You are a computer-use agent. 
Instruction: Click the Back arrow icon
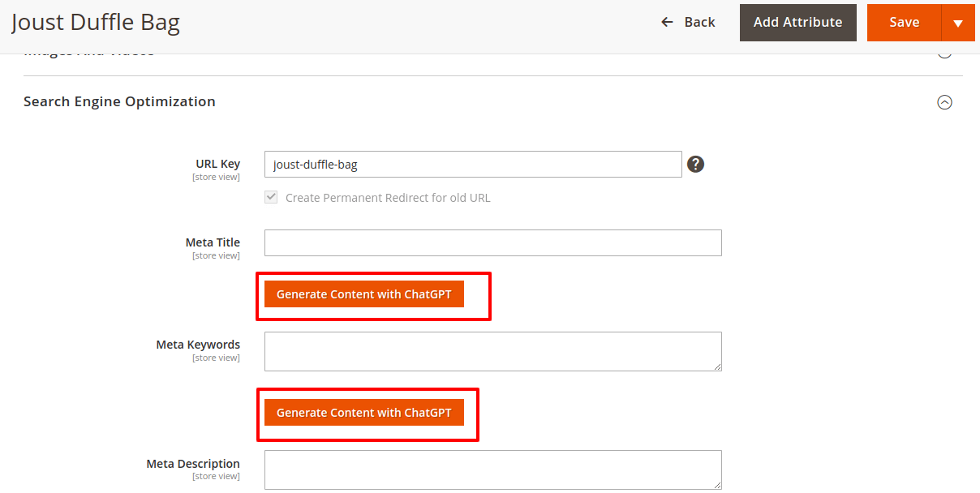click(668, 22)
